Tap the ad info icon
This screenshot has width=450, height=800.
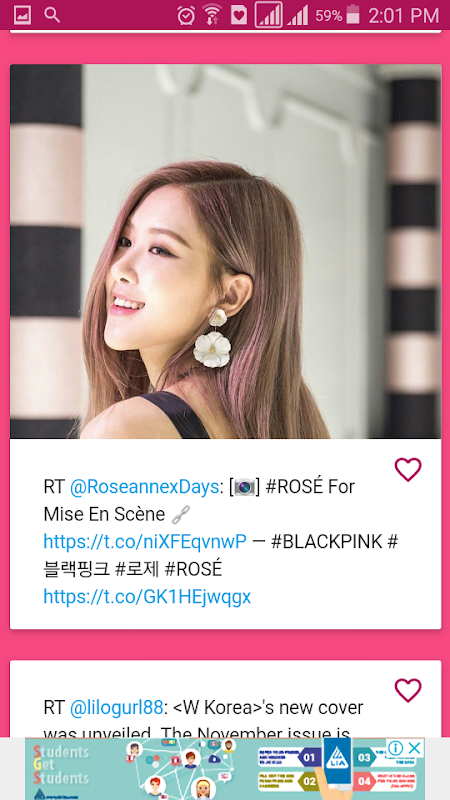pyautogui.click(x=395, y=748)
